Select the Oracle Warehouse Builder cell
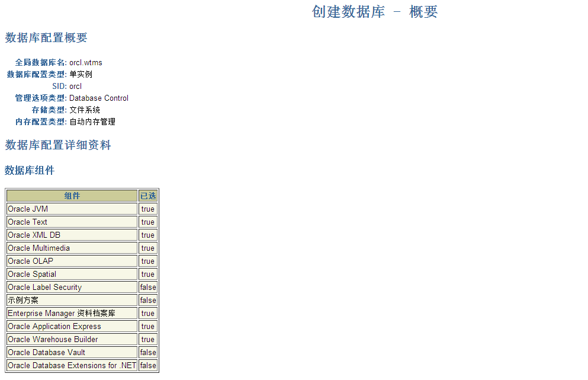The height and width of the screenshot is (380, 588). click(72, 340)
